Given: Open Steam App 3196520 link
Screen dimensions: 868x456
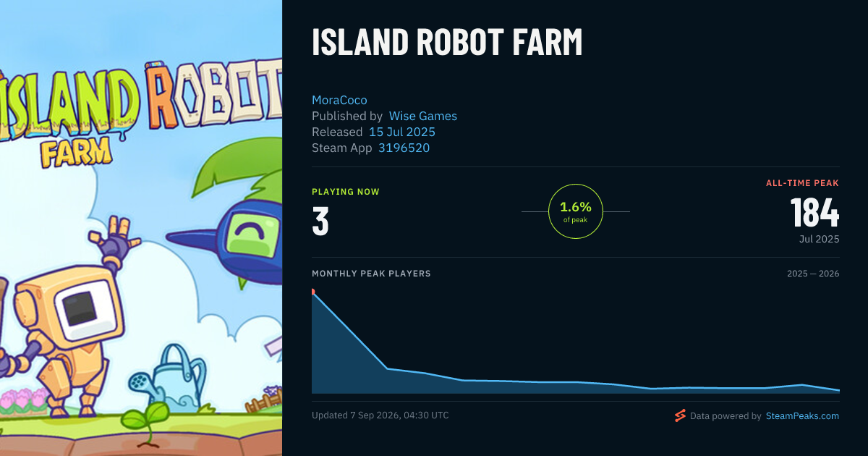Looking at the screenshot, I should tap(404, 148).
